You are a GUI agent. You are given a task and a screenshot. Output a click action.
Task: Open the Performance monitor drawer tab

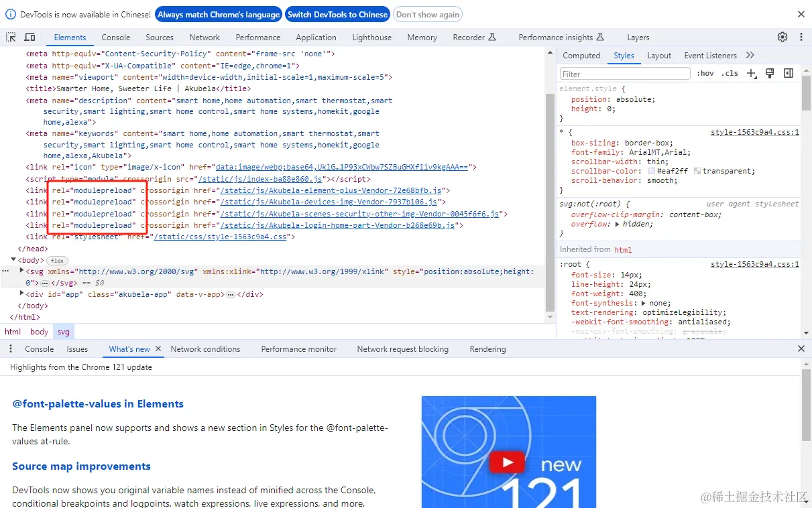[x=298, y=348]
